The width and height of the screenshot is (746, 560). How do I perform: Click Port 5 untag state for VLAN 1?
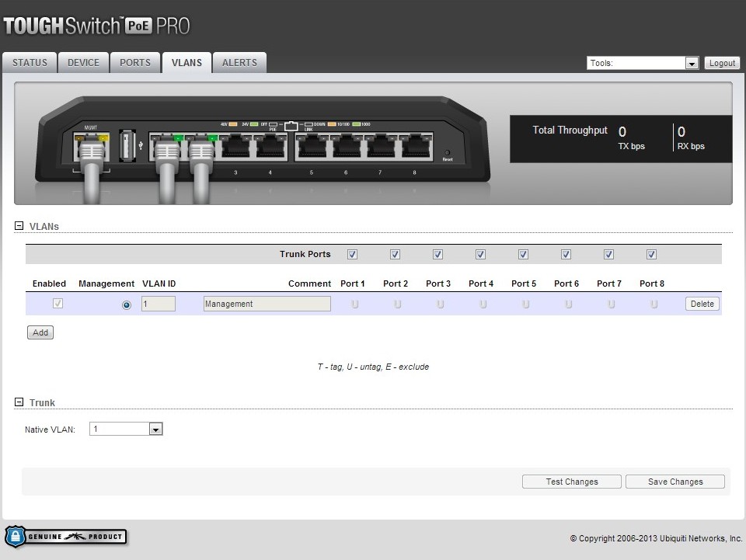click(526, 304)
